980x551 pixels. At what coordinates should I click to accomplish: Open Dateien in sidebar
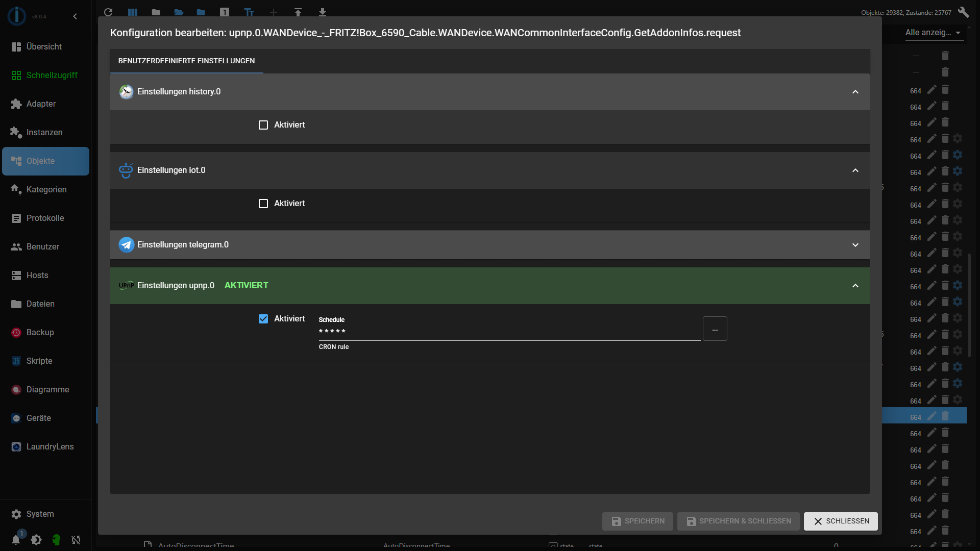45,304
